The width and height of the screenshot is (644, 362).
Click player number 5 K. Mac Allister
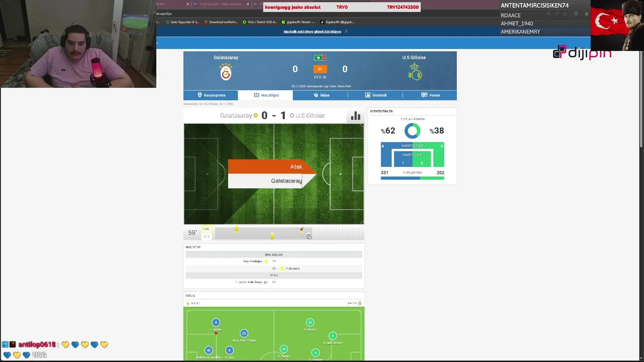point(333,336)
